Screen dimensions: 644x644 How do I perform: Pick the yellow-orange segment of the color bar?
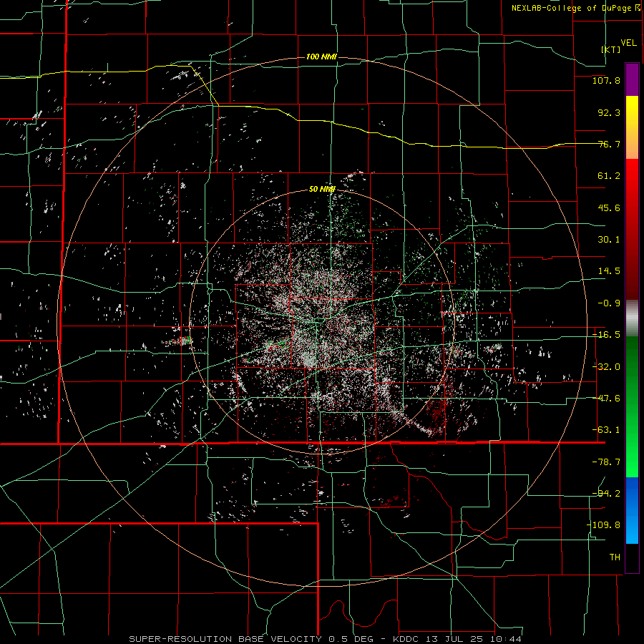[x=632, y=127]
